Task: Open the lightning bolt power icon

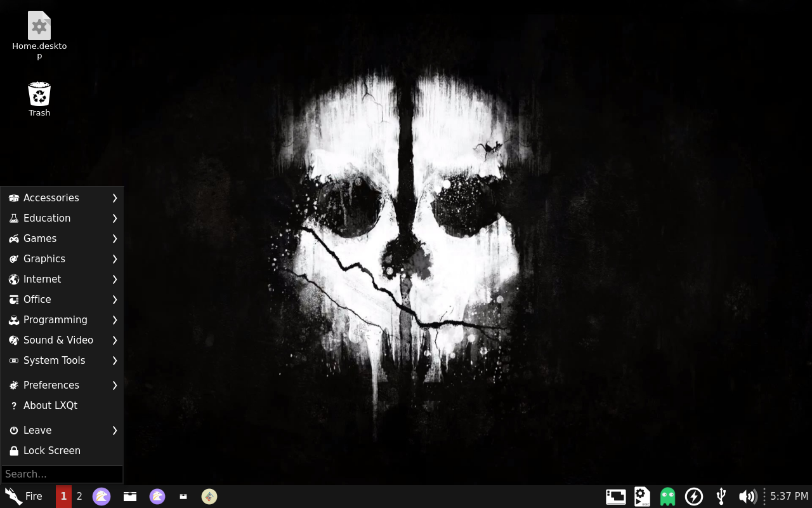Action: pos(694,497)
